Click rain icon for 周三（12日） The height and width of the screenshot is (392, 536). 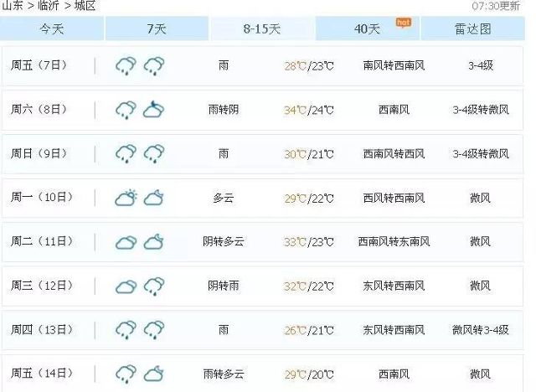click(x=154, y=286)
